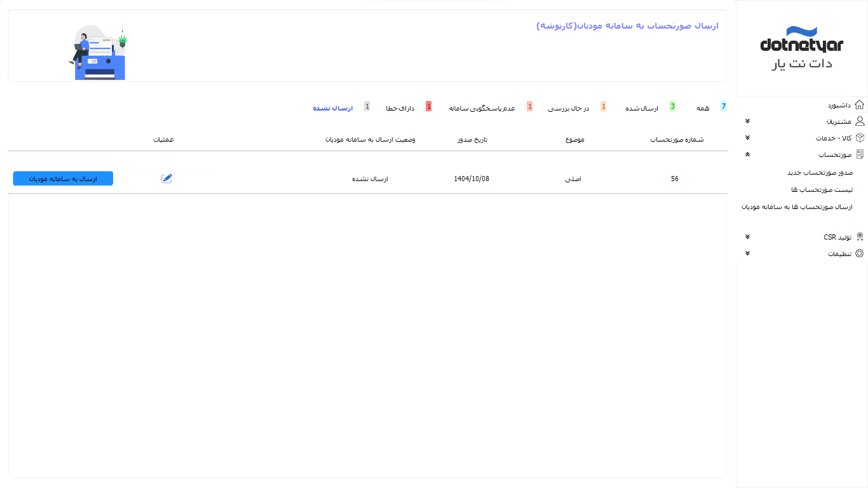Click the gear icon beside تنظیمات
This screenshot has width=868, height=488.
pyautogui.click(x=859, y=254)
